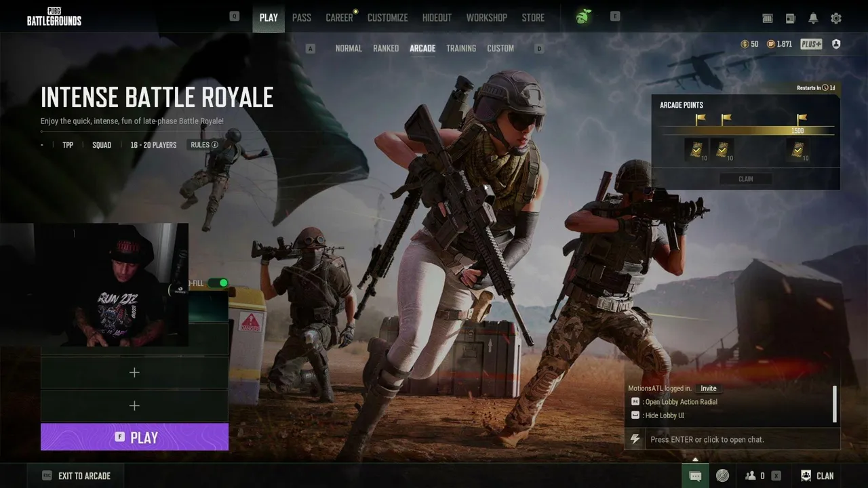Toggle the auto-fill switch

pyautogui.click(x=218, y=283)
